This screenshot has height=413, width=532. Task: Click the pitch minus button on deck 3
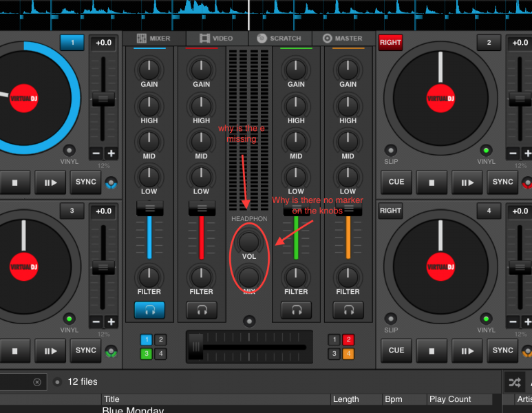pos(96,321)
